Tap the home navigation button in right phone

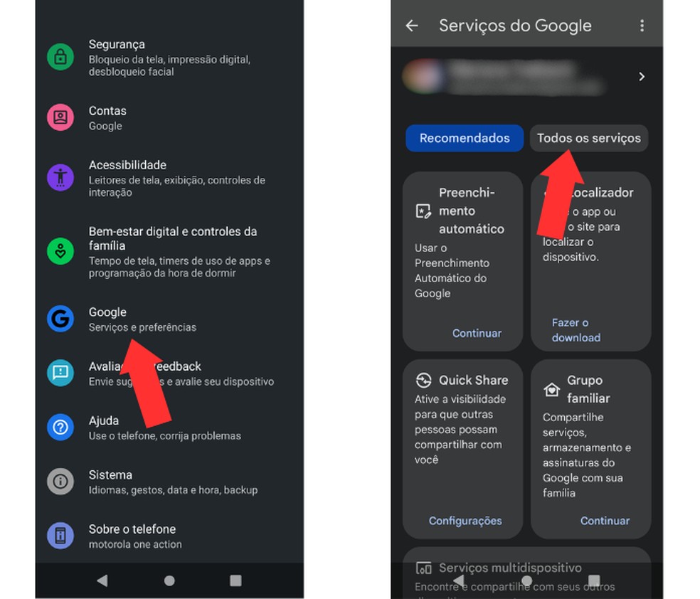(x=527, y=580)
